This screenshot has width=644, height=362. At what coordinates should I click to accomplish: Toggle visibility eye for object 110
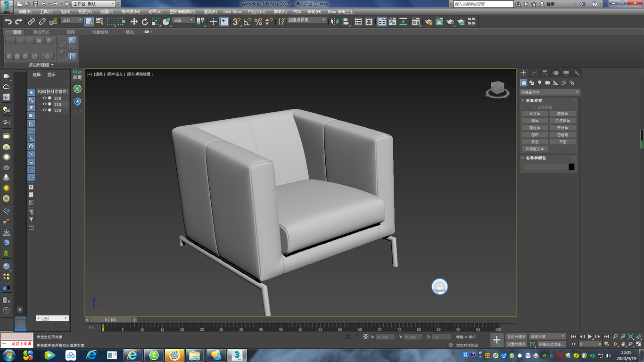tap(44, 104)
